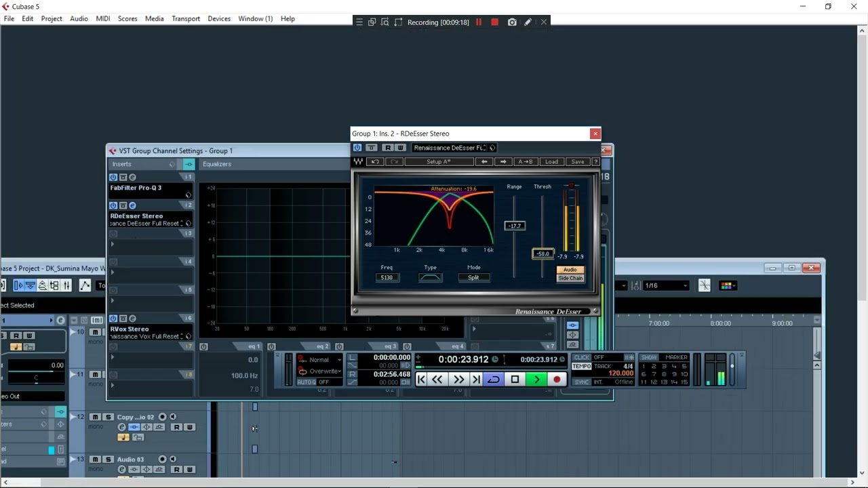
Task: Toggle RDeEsser bypass button
Action: click(372, 148)
